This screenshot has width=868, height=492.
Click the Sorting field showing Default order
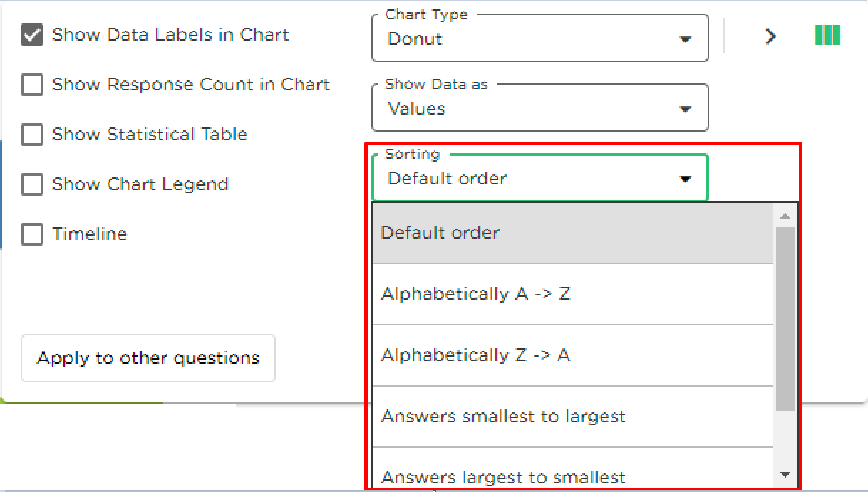point(540,178)
